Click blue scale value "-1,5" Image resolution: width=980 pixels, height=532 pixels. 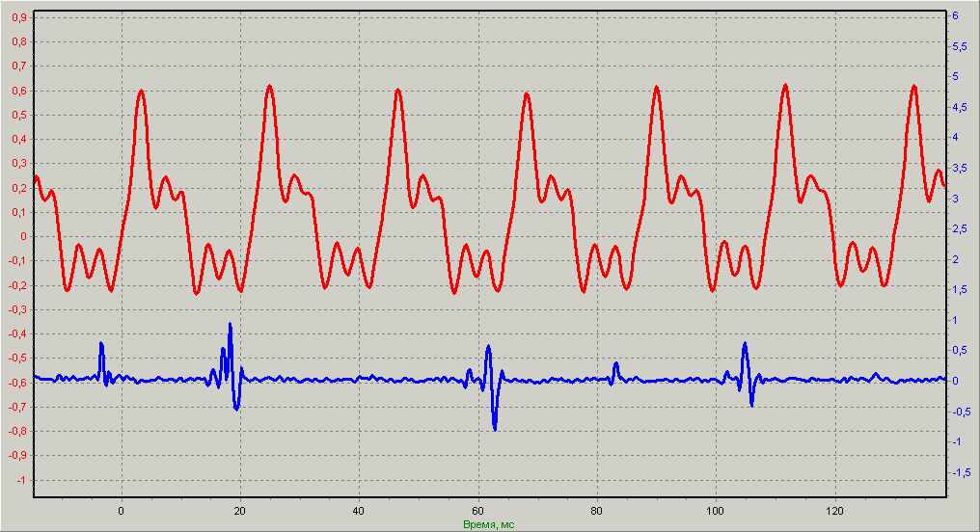(x=962, y=472)
